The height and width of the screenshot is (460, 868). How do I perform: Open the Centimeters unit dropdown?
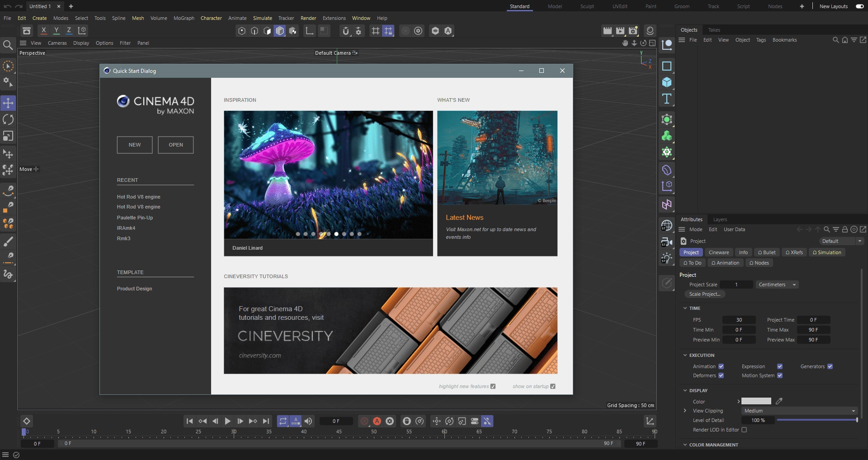[777, 285]
